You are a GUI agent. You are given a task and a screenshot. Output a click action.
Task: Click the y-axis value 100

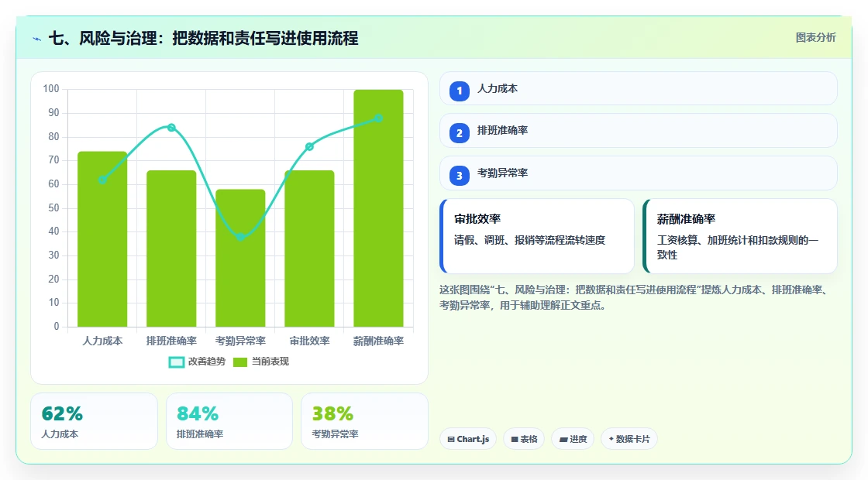coord(51,89)
